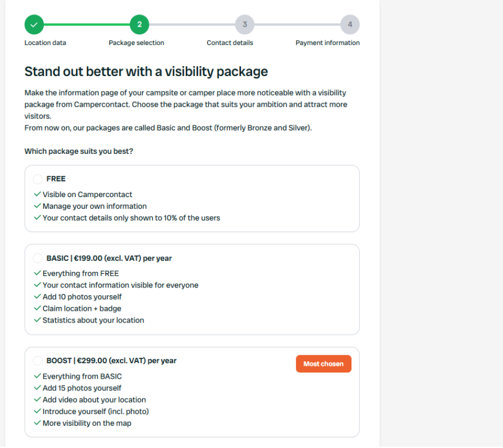
Task: Click the Payment information step label
Action: point(328,43)
